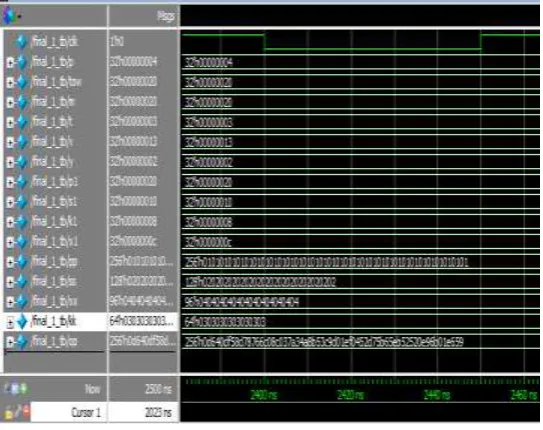Click the clk waveform falling edge
The width and height of the screenshot is (543, 430).
coord(265,42)
